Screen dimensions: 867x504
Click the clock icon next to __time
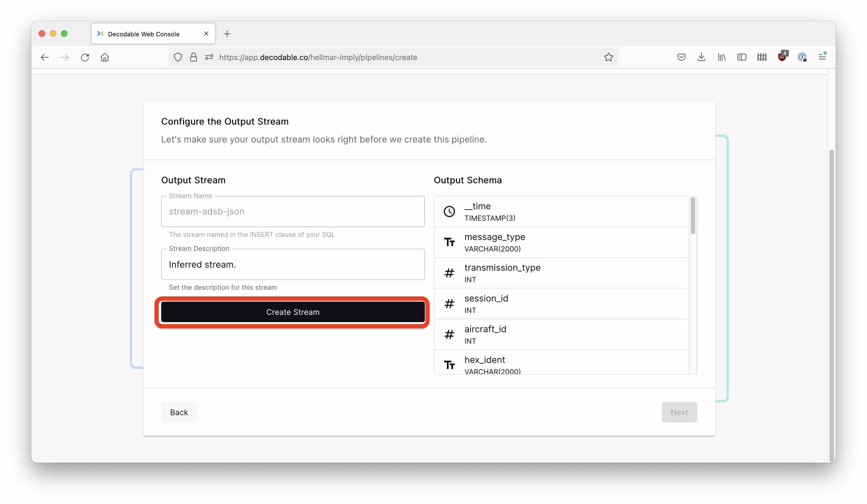pos(449,211)
